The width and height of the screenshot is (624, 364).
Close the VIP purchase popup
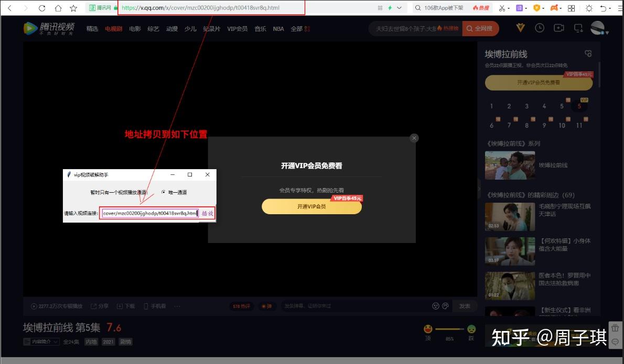tap(414, 138)
